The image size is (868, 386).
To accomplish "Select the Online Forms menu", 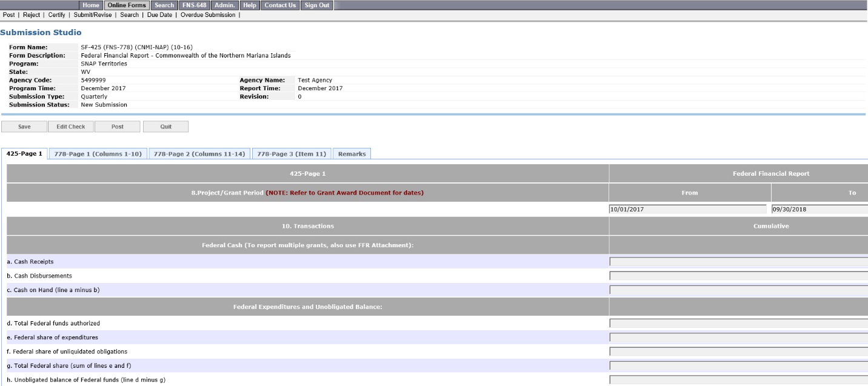I will coord(127,5).
